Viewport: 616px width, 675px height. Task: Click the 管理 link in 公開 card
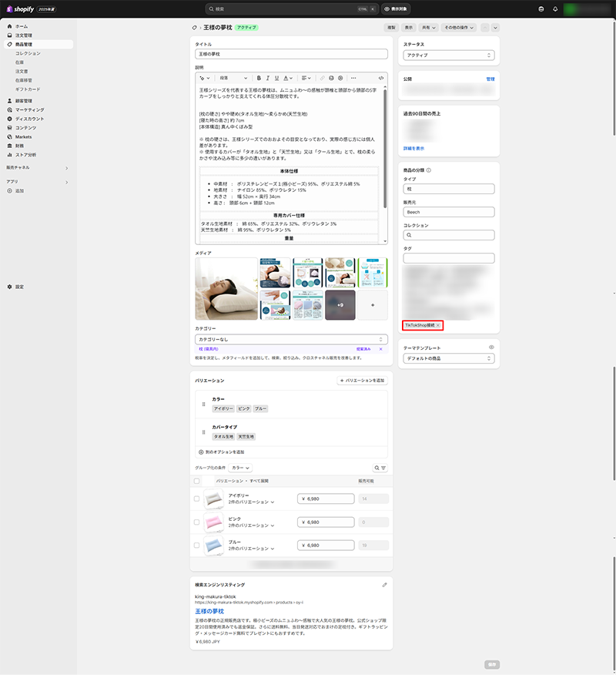click(x=490, y=79)
